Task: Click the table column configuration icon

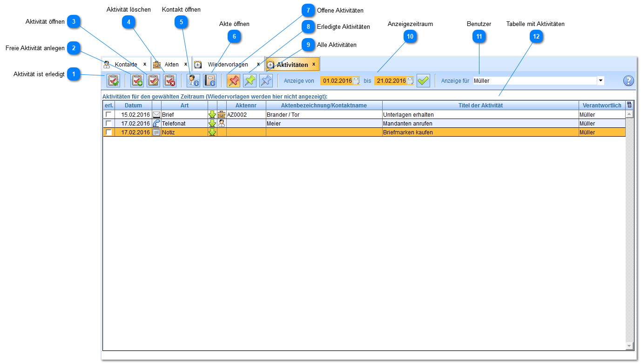Action: pyautogui.click(x=629, y=105)
